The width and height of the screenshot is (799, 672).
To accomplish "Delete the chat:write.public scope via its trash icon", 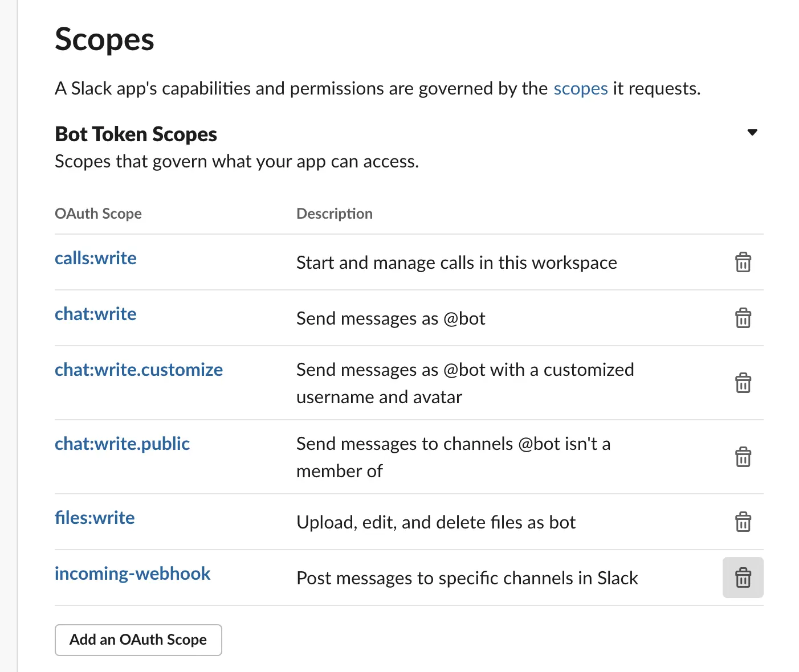I will click(743, 457).
